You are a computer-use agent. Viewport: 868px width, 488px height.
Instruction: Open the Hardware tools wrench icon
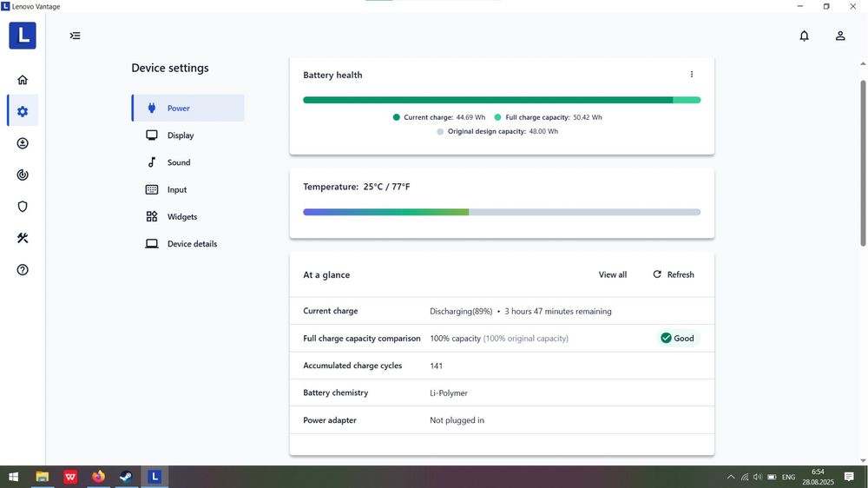23,238
